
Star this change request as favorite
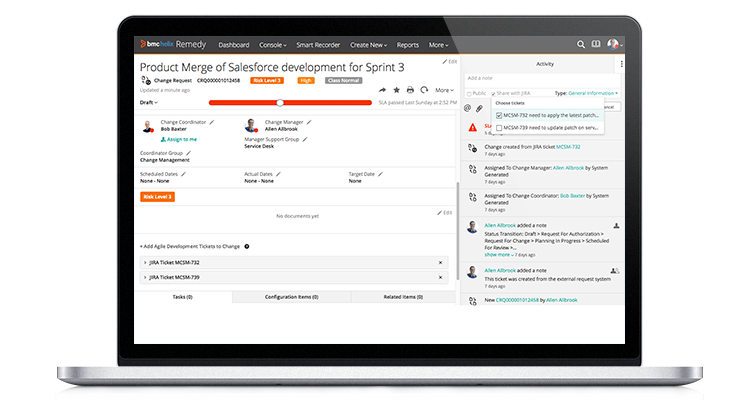click(x=397, y=90)
